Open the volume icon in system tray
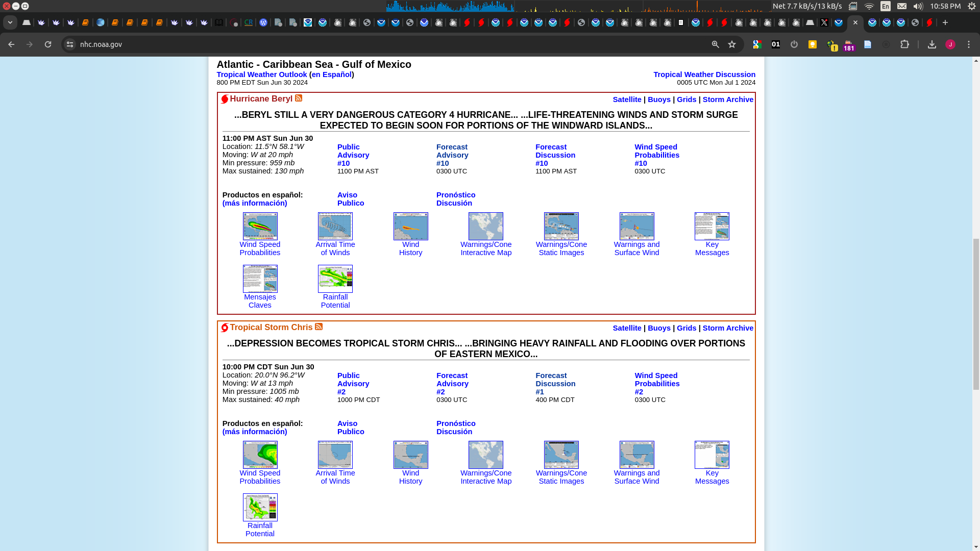 pos(918,6)
